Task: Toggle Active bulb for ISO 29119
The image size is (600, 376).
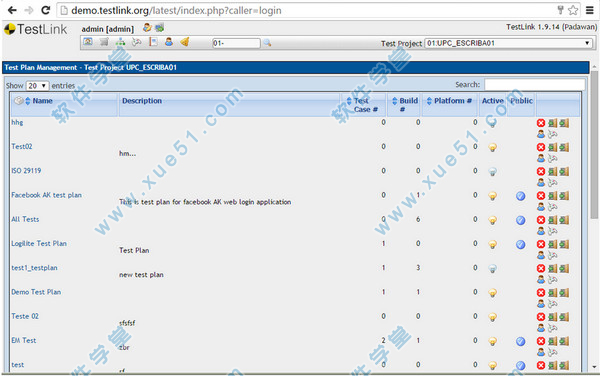Action: pos(493,172)
